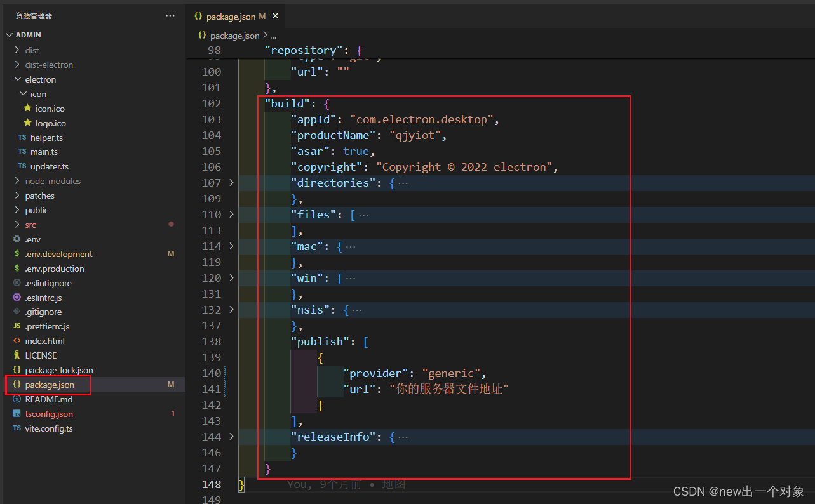
Task: Click the JS icon beside .prettierrc.js
Action: pyautogui.click(x=18, y=326)
